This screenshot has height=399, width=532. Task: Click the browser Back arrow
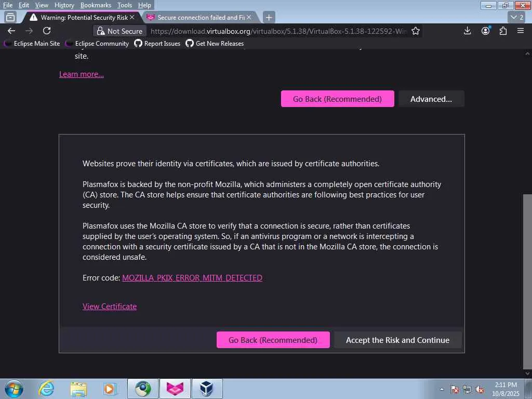pyautogui.click(x=11, y=31)
